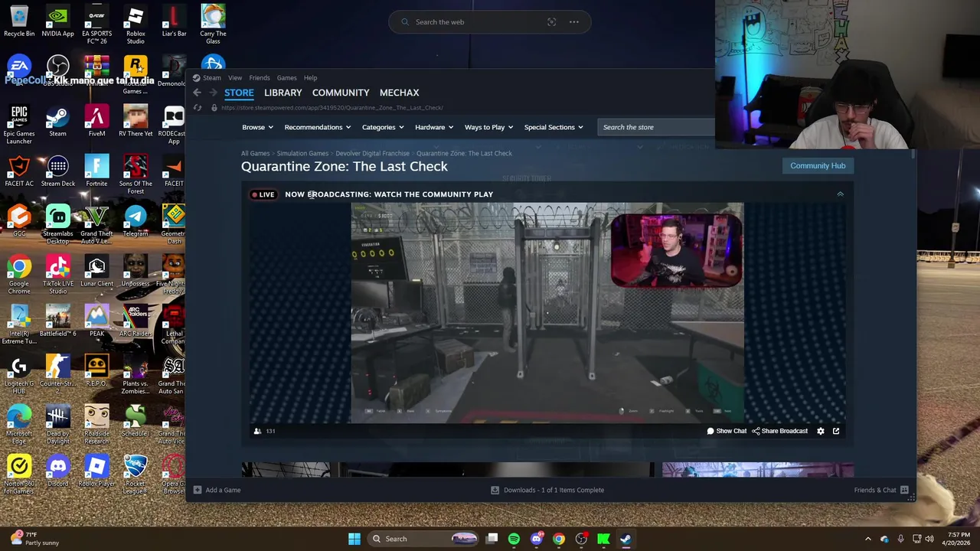Open Spotify in the taskbar
The image size is (980, 551).
click(x=514, y=539)
